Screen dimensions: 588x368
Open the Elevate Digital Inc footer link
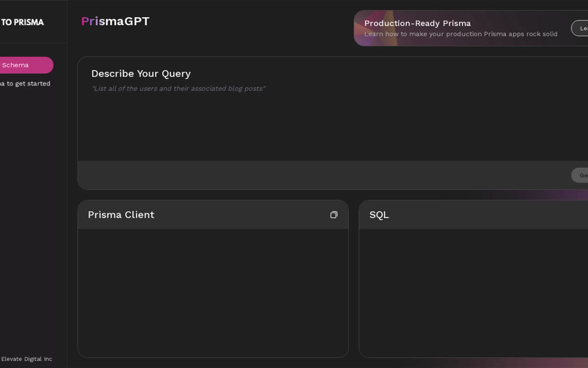[27, 359]
